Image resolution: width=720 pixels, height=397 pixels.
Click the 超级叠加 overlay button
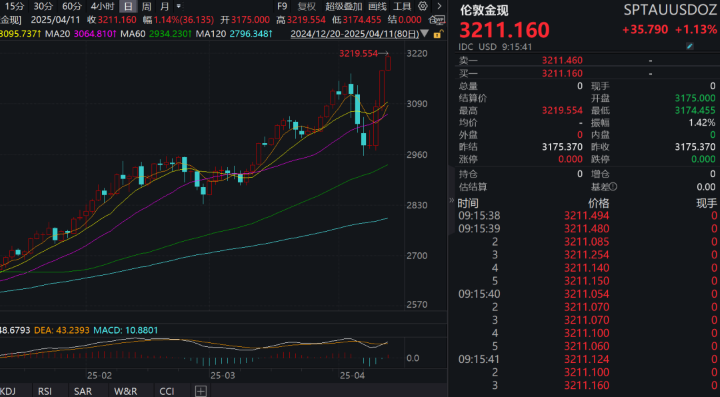click(x=344, y=6)
